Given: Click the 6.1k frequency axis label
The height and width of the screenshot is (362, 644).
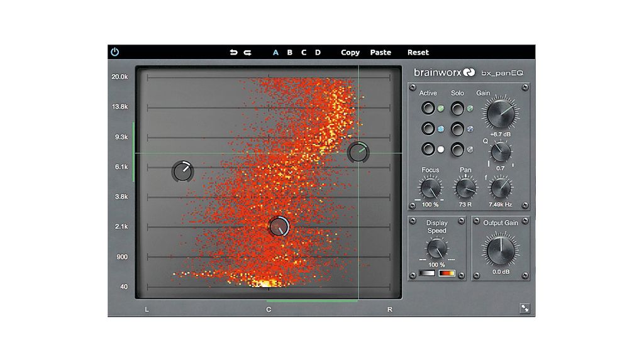Looking at the screenshot, I should (121, 167).
